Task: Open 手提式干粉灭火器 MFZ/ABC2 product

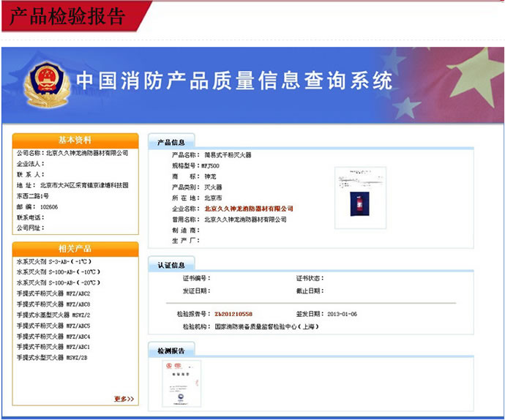Action: 53,293
